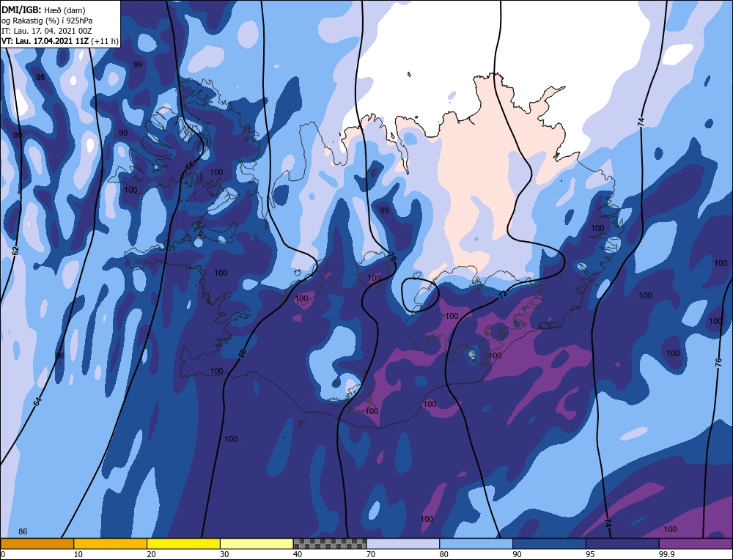
Task: Select the '20' legend scale label
Action: (152, 554)
